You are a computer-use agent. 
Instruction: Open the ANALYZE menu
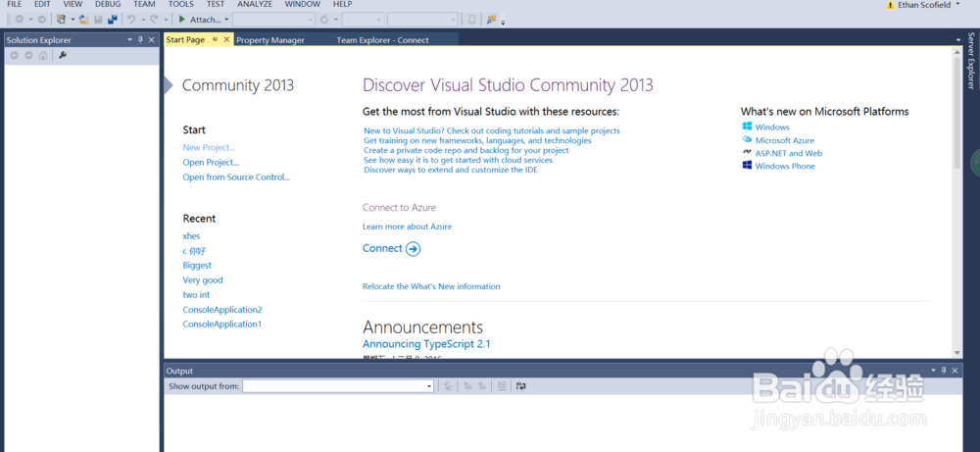(255, 4)
